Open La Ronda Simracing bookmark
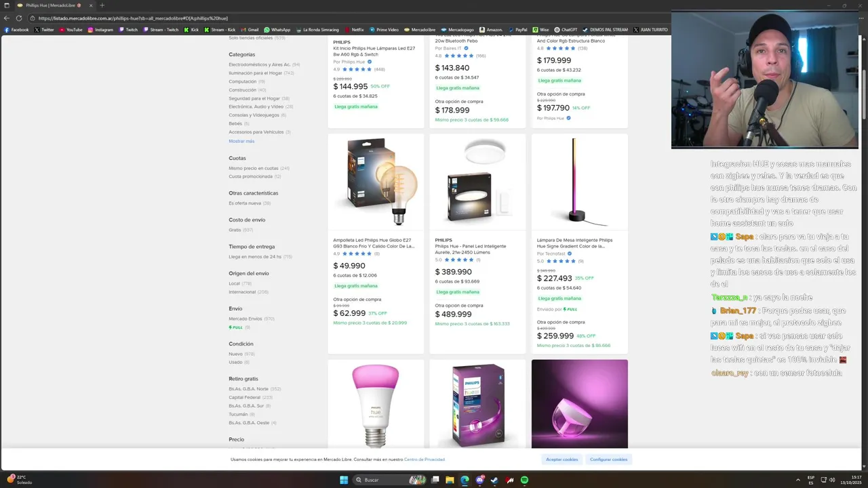The width and height of the screenshot is (868, 488). coord(317,30)
